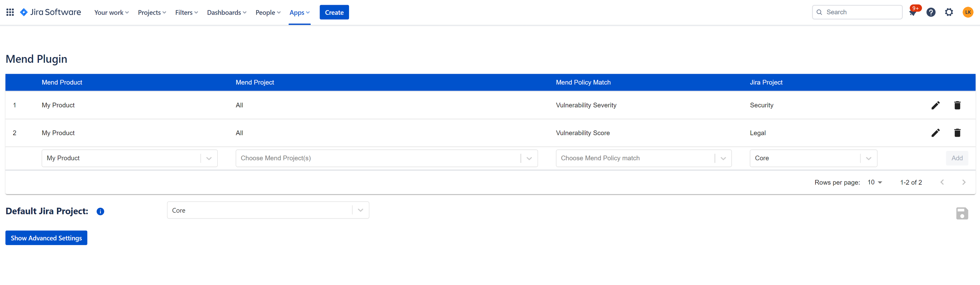
Task: Click the Vulnerability Severity cell
Action: point(586,105)
